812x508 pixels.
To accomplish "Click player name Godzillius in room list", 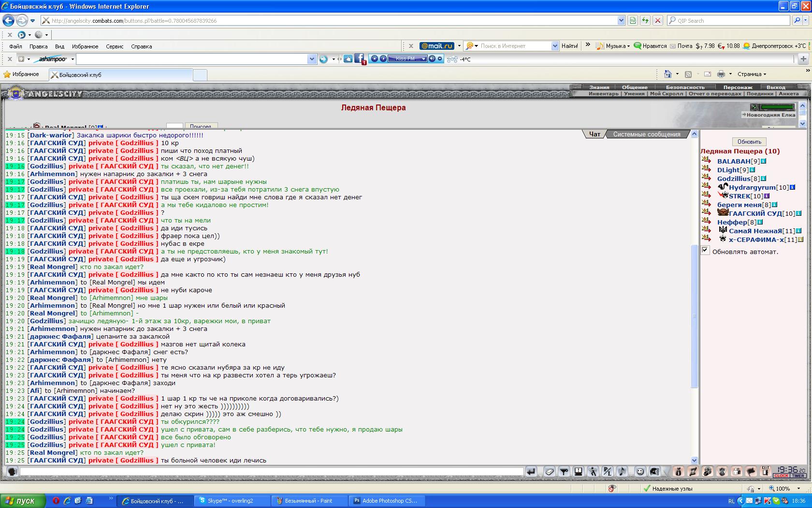I will [x=734, y=179].
